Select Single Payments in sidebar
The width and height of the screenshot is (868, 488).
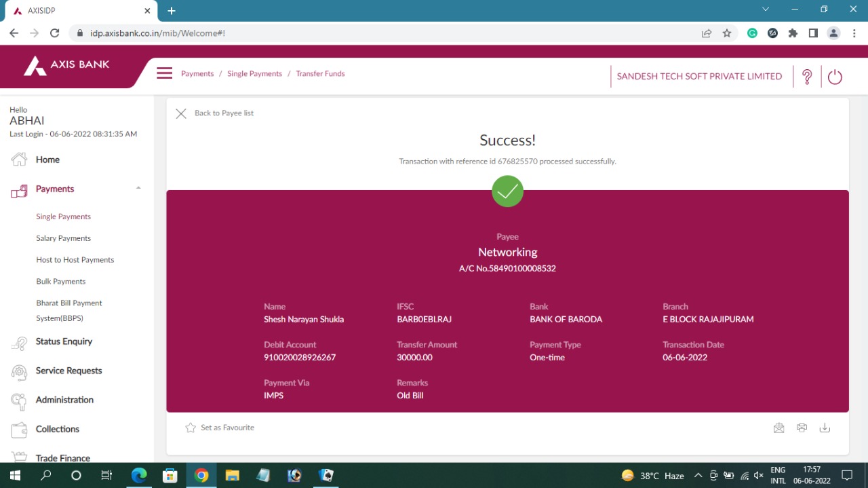click(x=63, y=217)
